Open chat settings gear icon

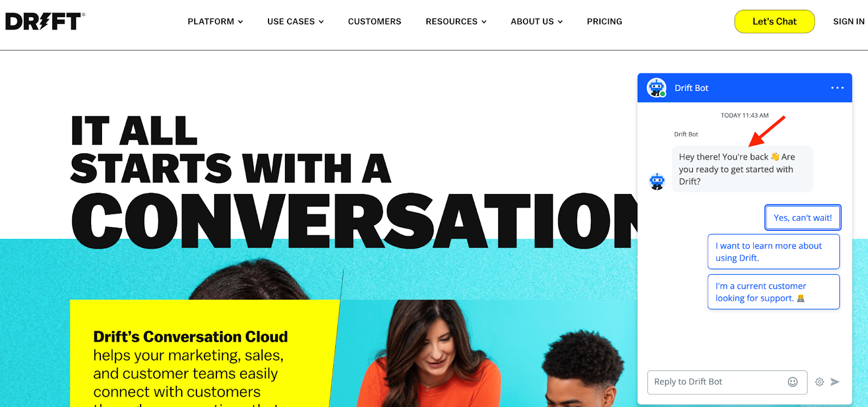click(819, 382)
